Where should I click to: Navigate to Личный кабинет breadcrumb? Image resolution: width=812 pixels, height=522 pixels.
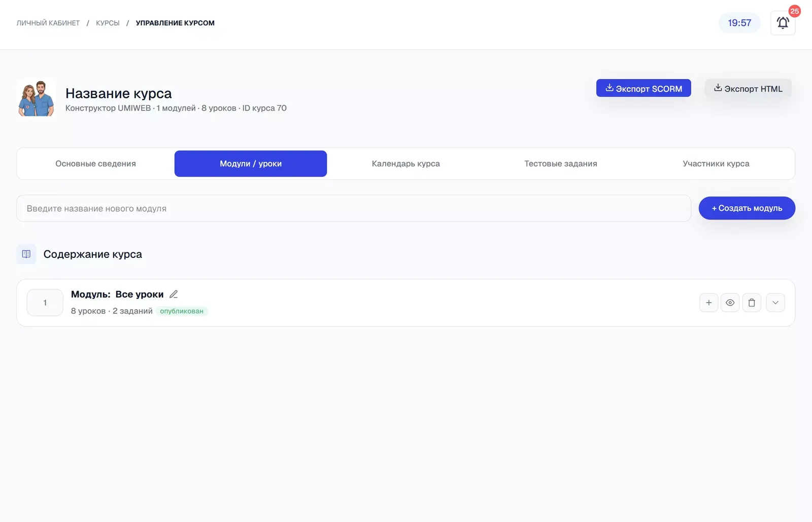coord(48,23)
